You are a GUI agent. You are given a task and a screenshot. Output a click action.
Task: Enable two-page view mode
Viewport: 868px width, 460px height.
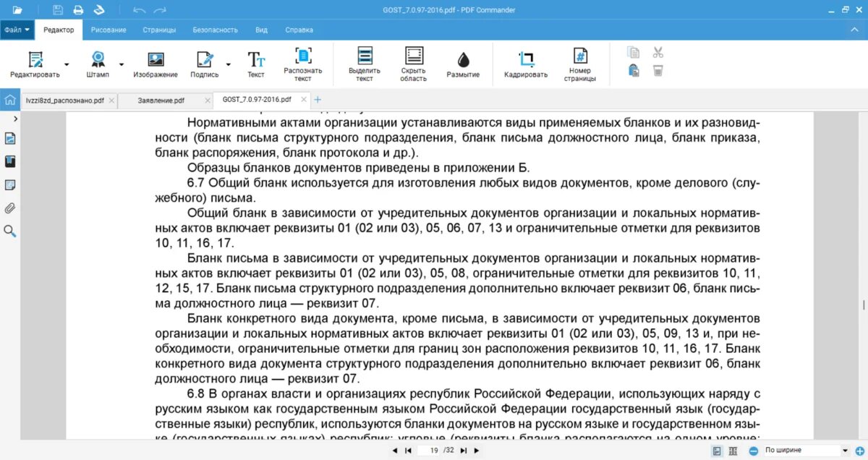tap(733, 451)
